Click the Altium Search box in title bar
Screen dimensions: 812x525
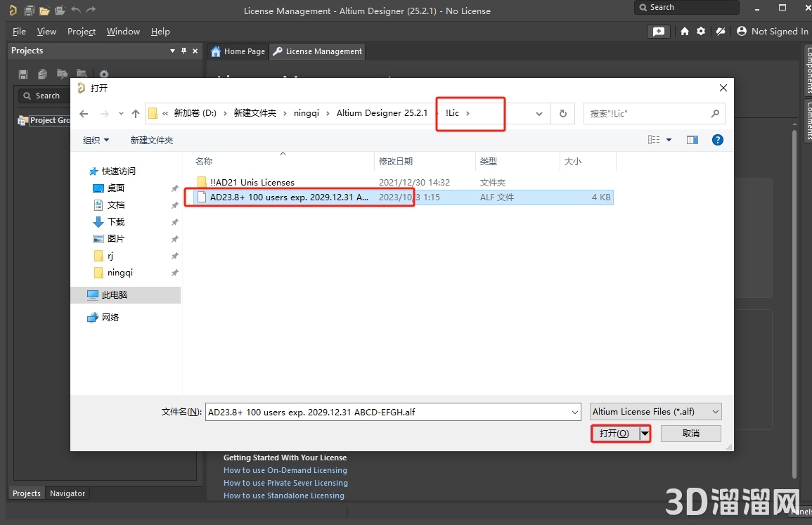686,7
